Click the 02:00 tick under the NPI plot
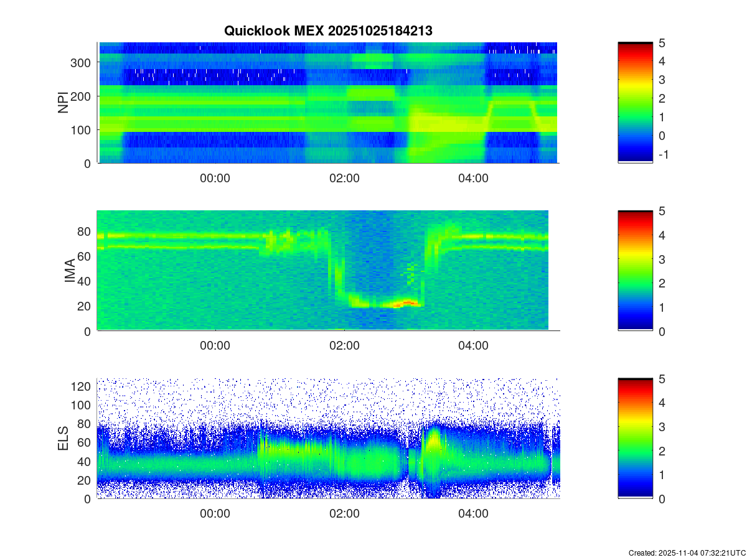 click(344, 178)
